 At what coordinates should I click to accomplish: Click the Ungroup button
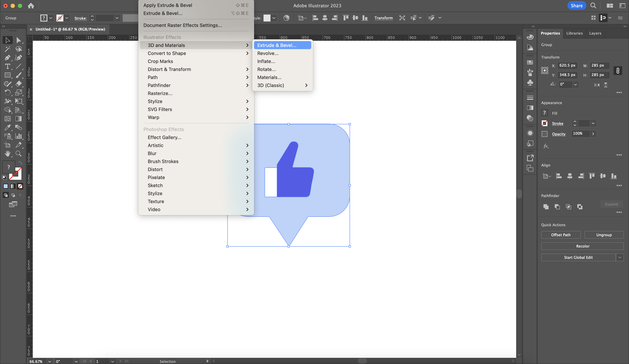tap(604, 235)
